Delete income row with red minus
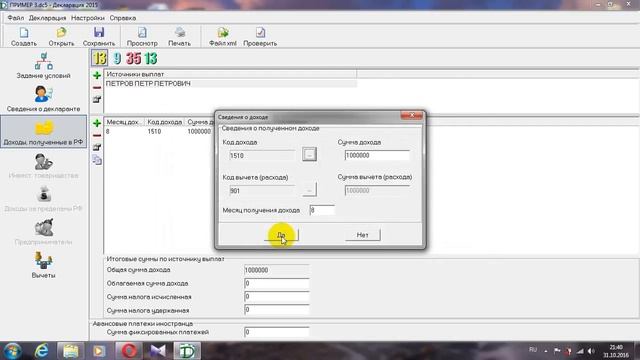The width and height of the screenshot is (640, 360). (97, 135)
